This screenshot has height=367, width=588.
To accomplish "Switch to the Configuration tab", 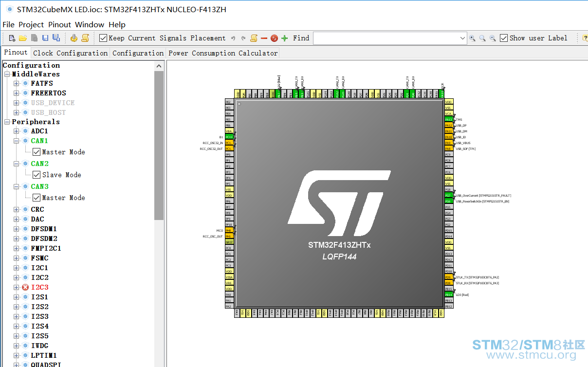I will coord(138,53).
